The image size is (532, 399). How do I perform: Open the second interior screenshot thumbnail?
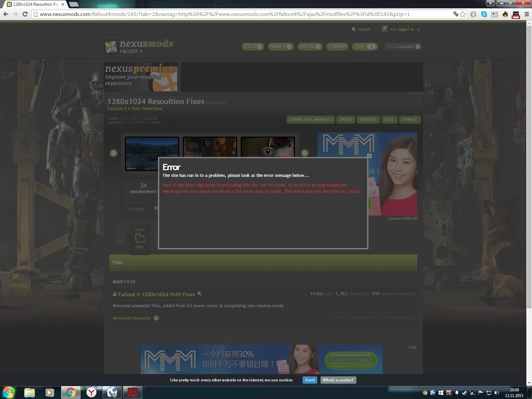[210, 147]
